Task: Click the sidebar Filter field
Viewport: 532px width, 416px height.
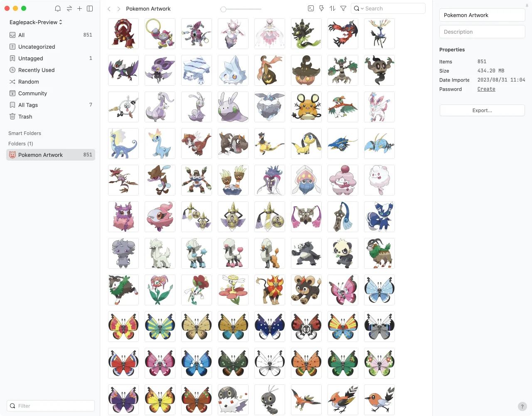Action: pyautogui.click(x=51, y=406)
